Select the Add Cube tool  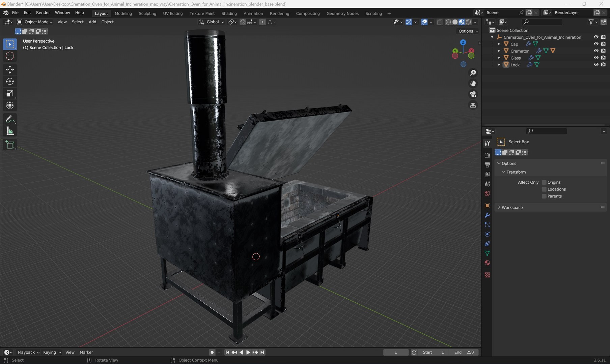point(10,145)
